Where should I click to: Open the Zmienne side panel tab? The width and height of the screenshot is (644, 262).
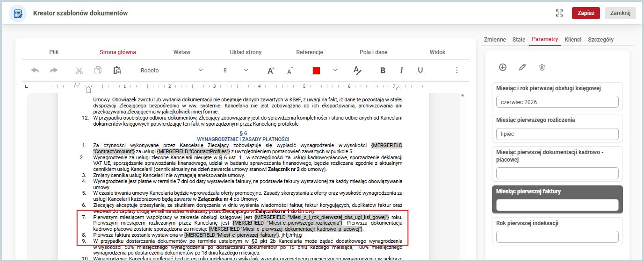[495, 39]
